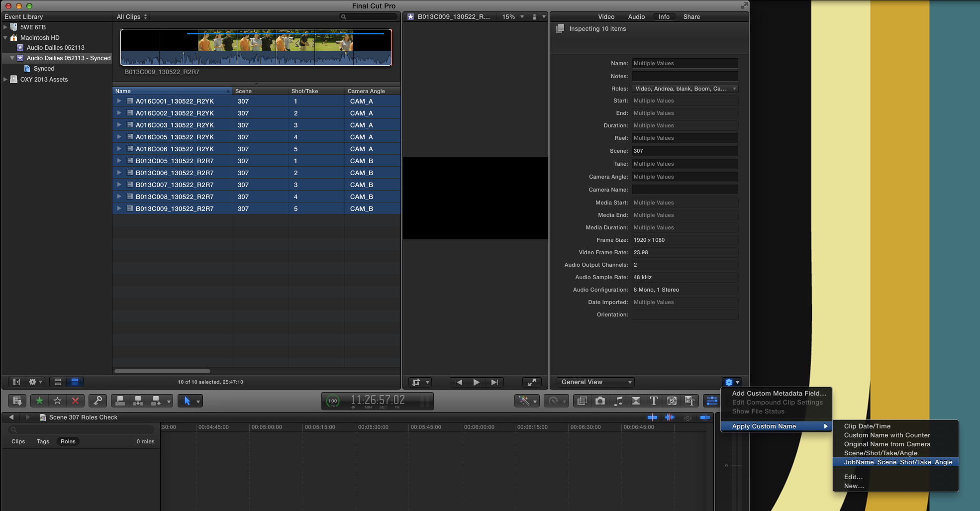Show the Titles Browser T icon
Viewport: 980px width, 511px height.
(654, 401)
